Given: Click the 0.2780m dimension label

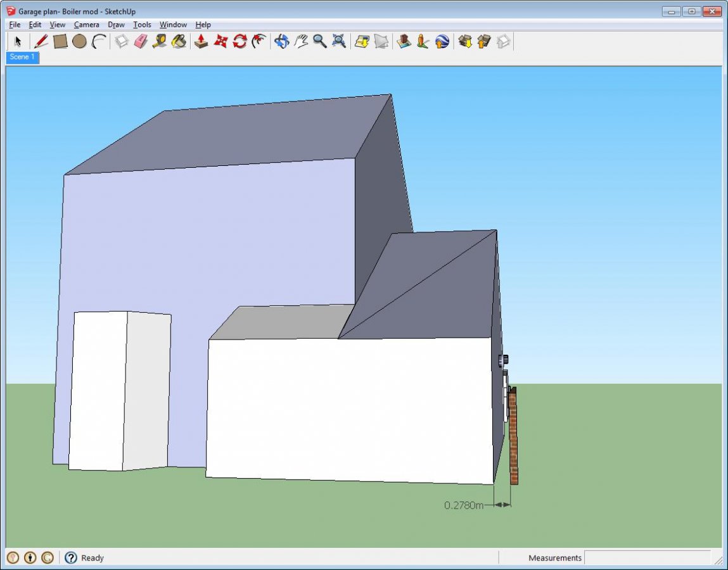Looking at the screenshot, I should pyautogui.click(x=463, y=505).
